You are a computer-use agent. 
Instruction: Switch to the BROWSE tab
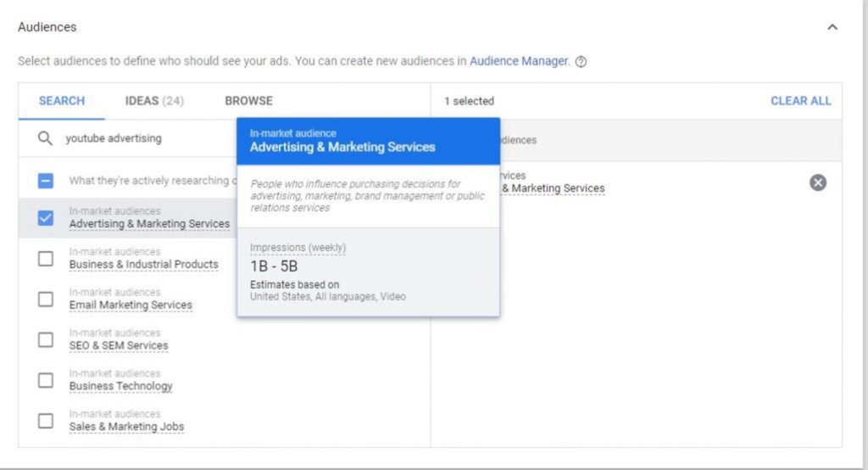[x=248, y=101]
